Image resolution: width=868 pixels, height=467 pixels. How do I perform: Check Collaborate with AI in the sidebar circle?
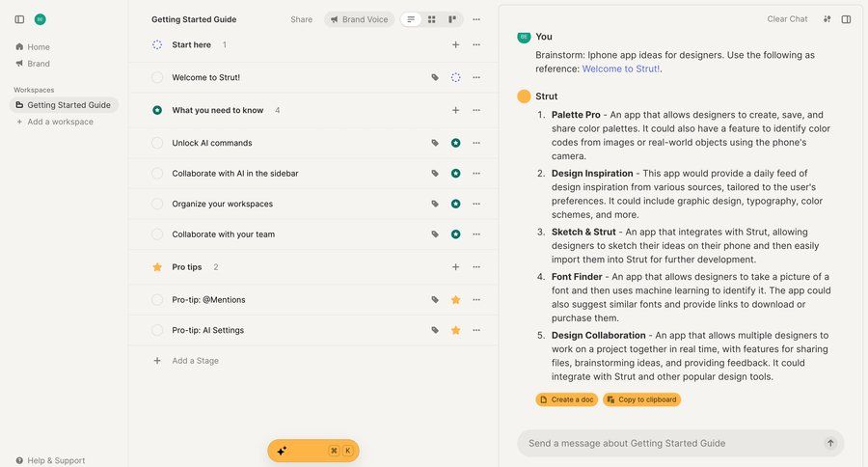click(x=157, y=174)
